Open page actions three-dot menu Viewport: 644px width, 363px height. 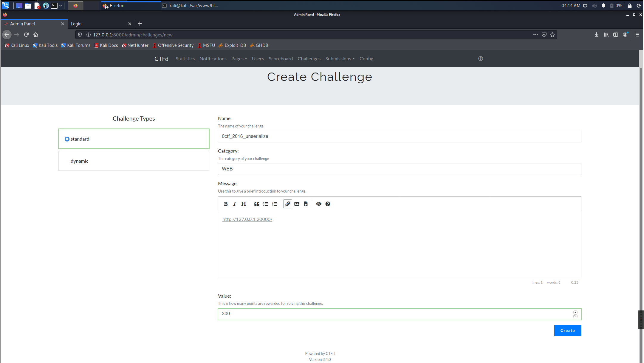pos(536,35)
